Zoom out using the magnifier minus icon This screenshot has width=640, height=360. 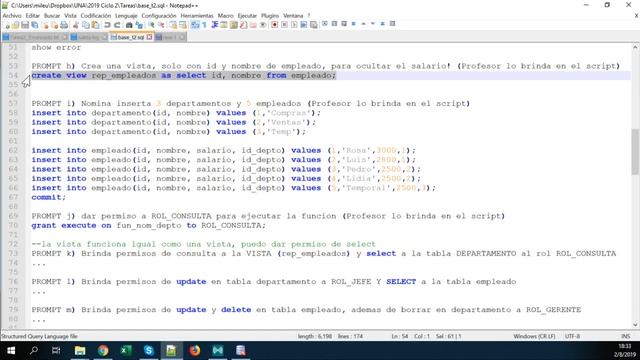(x=161, y=25)
